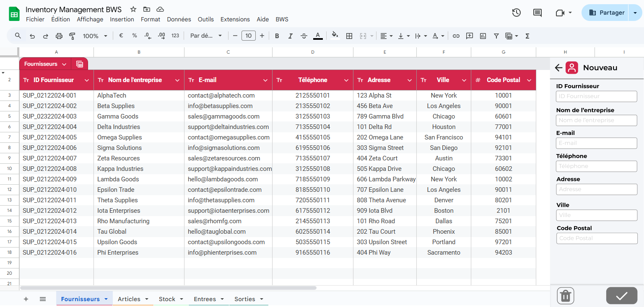The image size is (644, 307).
Task: Toggle bold formatting
Action: 277,36
